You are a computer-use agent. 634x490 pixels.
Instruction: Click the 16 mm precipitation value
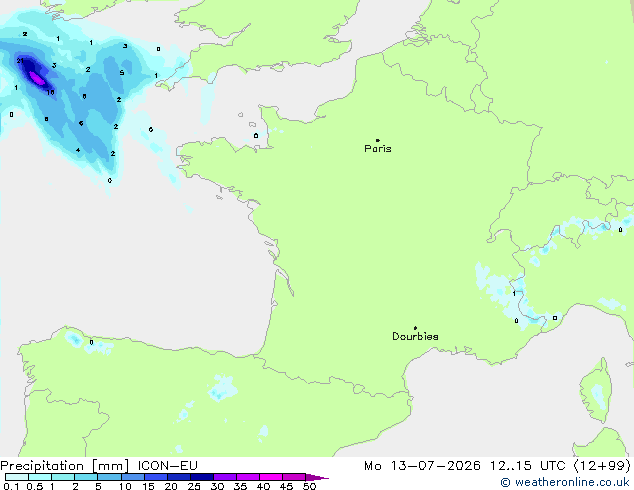50,93
